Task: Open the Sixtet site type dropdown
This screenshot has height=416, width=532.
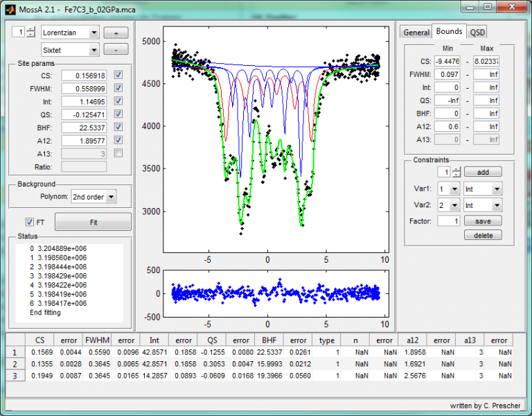Action: (x=70, y=50)
